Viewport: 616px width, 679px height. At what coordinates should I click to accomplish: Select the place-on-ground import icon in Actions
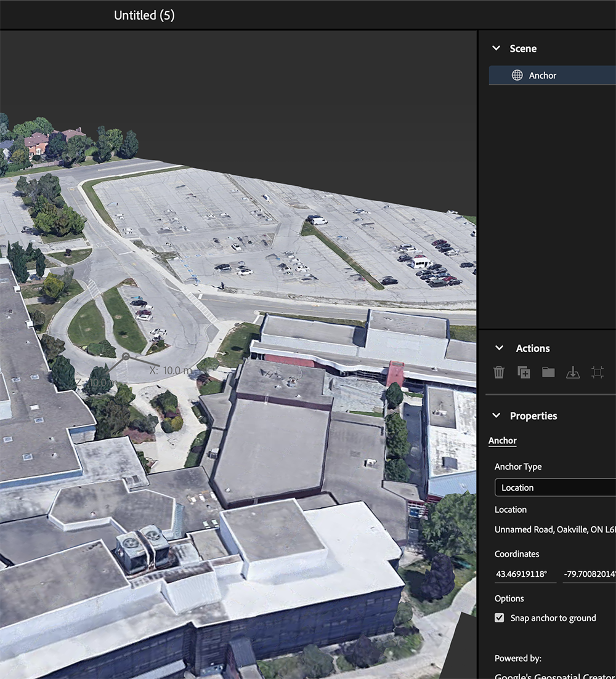[572, 372]
